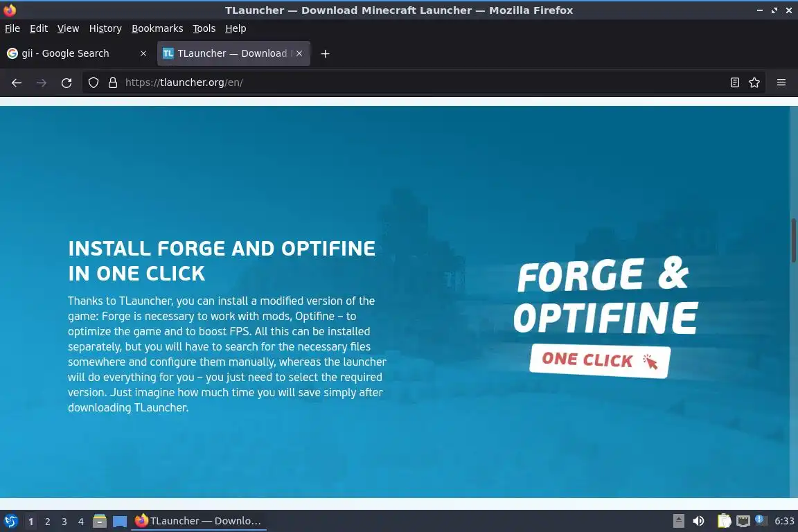Click the Firefox logo in title bar
This screenshot has width=798, height=532.
(x=10, y=10)
